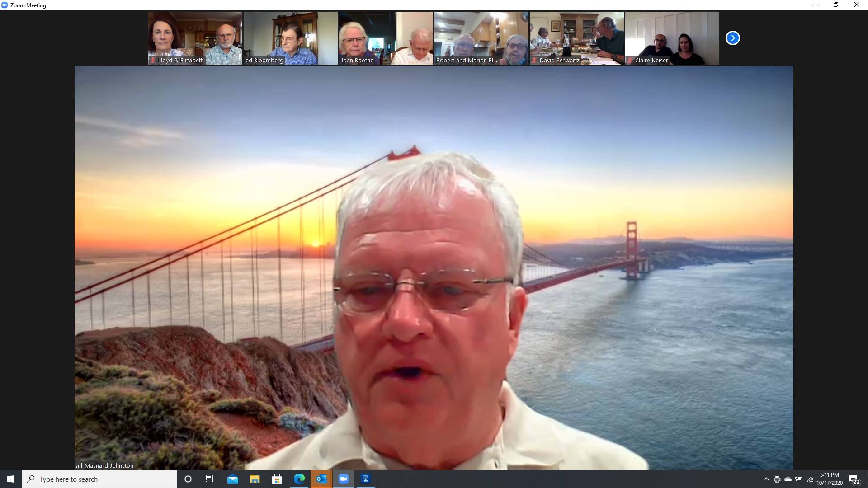Open the Mail app from taskbar
The width and height of the screenshot is (868, 488).
coord(233,479)
